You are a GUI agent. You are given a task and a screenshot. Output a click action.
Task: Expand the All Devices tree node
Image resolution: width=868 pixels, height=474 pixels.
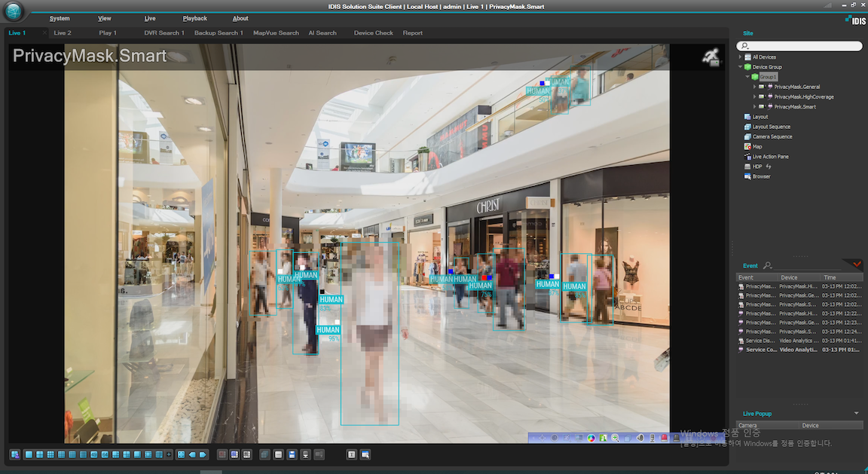click(741, 57)
